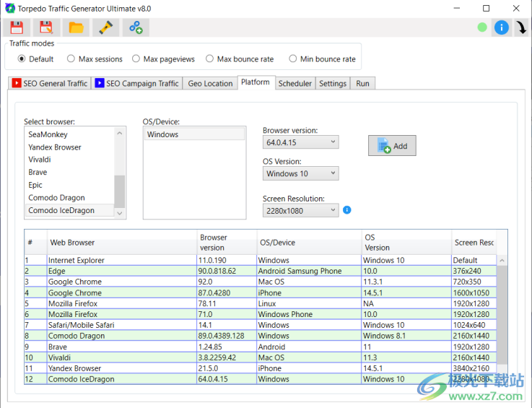Select Comodo IceDragon row in table
This screenshot has width=532, height=408.
click(x=261, y=379)
